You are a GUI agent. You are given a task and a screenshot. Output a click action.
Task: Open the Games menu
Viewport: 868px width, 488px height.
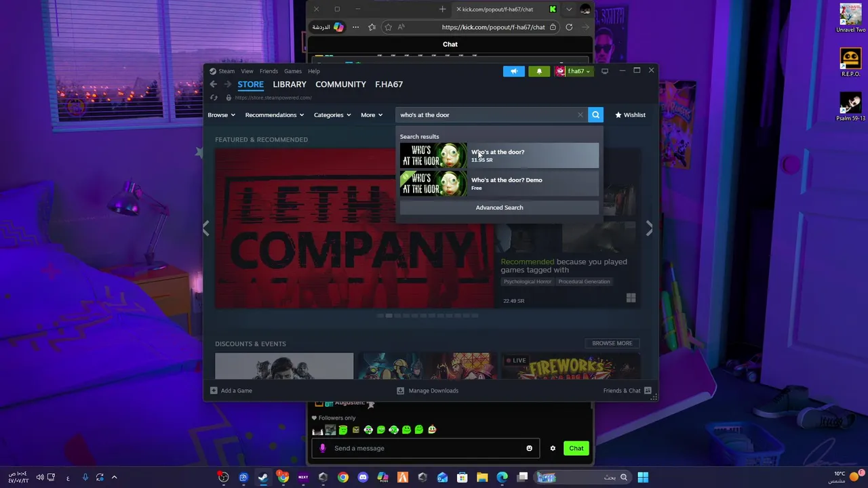[293, 71]
